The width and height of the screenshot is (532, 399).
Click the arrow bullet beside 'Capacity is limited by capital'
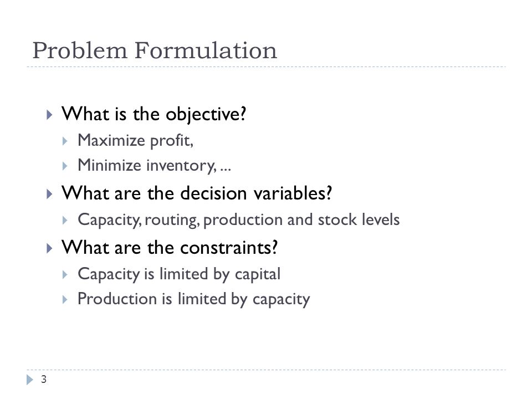(x=65, y=275)
